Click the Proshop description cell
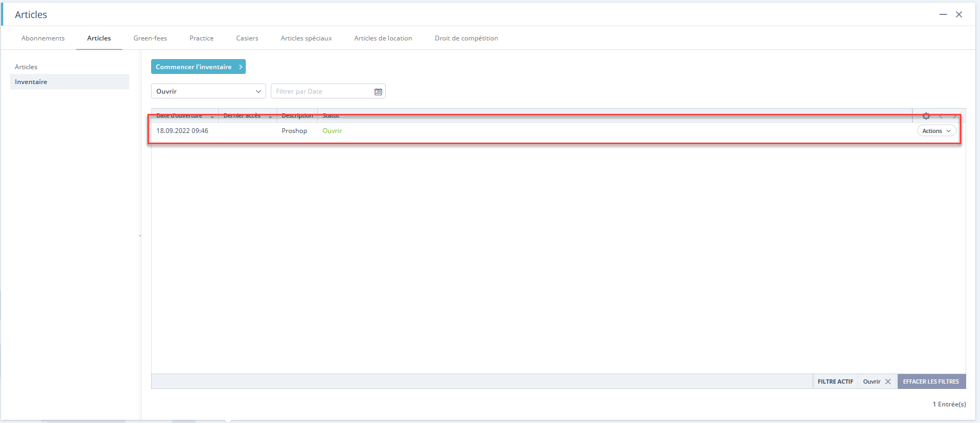 (295, 131)
